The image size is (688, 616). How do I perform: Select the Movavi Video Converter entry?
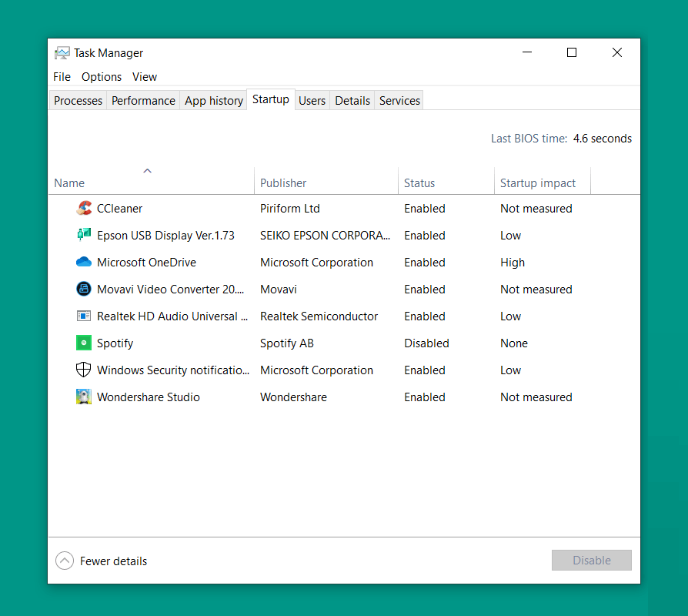point(170,290)
